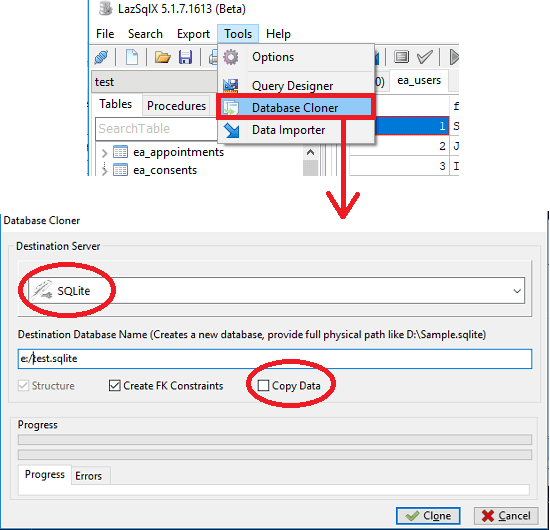
Task: Click the grey list panel toolbar icon
Action: click(x=401, y=56)
